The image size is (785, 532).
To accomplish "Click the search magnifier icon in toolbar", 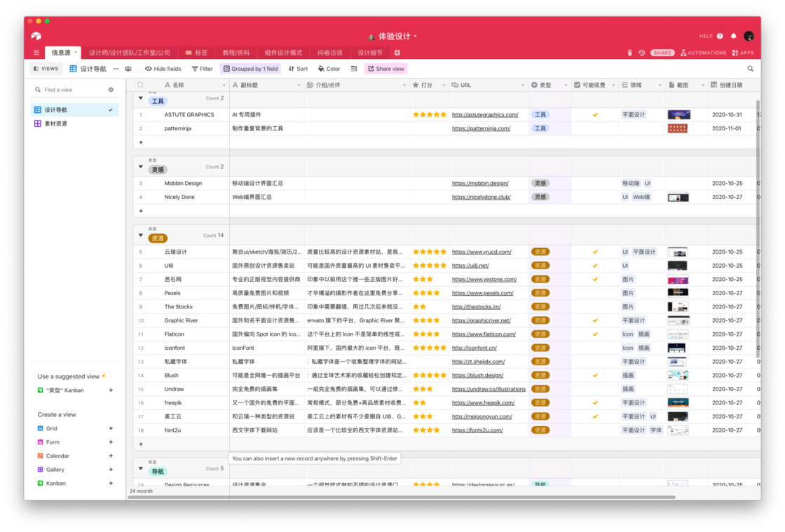I will coord(751,69).
